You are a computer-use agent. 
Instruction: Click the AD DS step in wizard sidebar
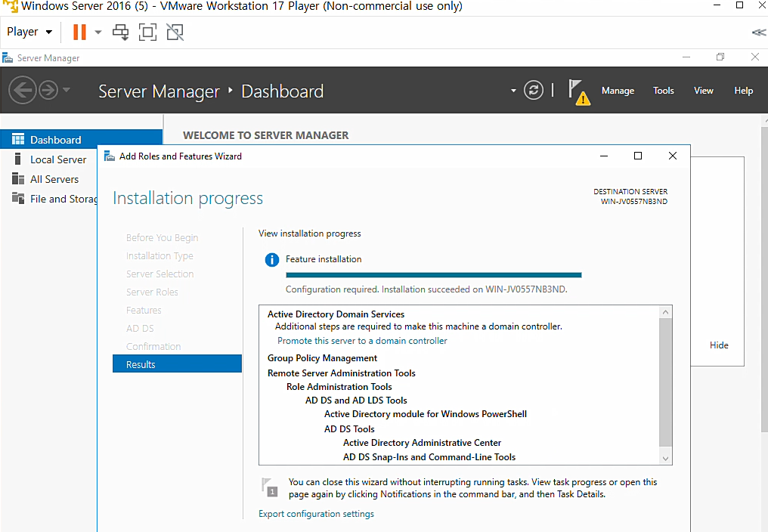coord(140,328)
